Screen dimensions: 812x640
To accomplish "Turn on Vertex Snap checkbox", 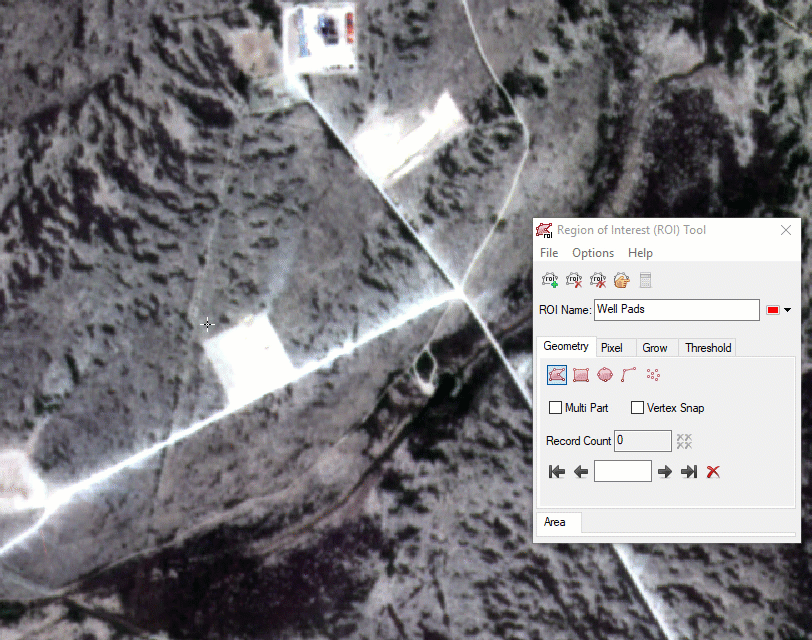I will (x=637, y=408).
